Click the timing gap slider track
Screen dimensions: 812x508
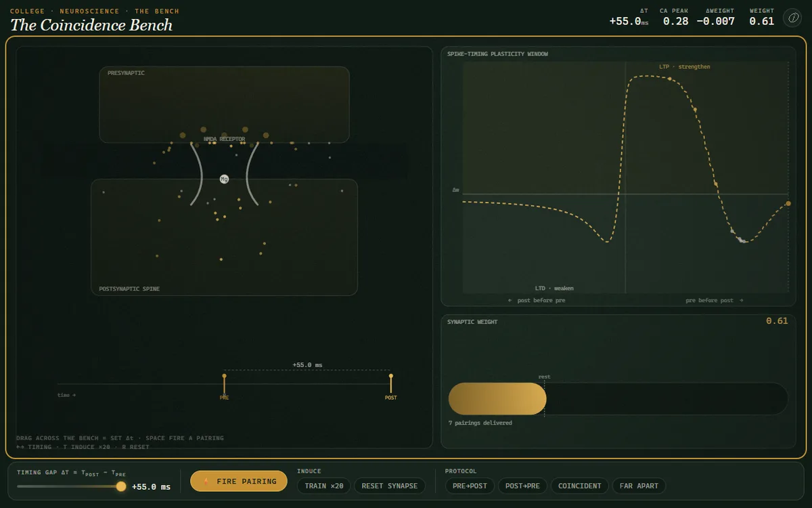coord(71,486)
